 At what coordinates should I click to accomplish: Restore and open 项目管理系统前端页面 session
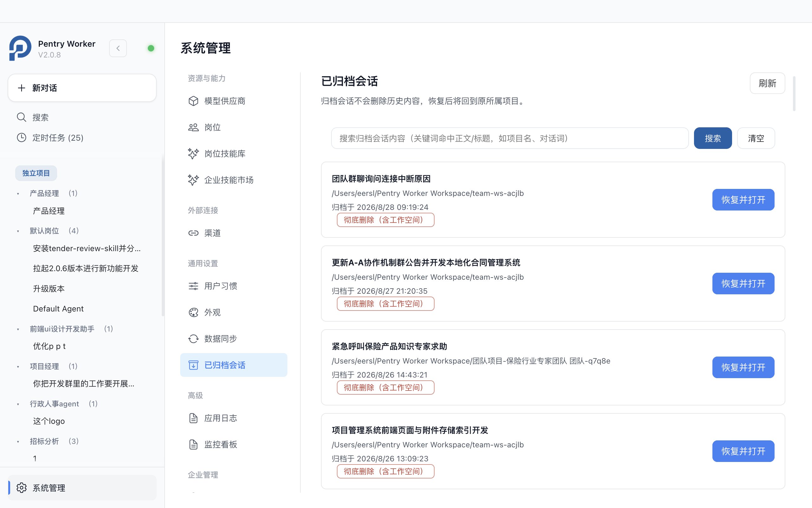[743, 451]
